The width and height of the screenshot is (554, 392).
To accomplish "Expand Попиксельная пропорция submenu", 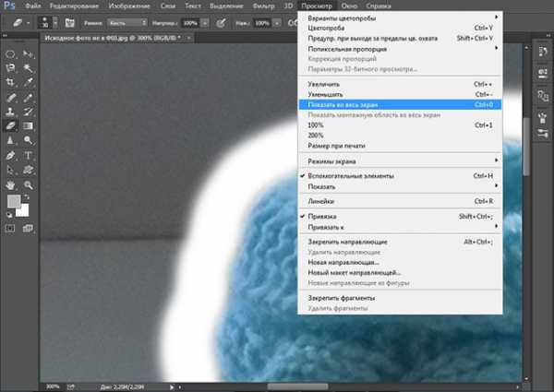I will click(400, 49).
